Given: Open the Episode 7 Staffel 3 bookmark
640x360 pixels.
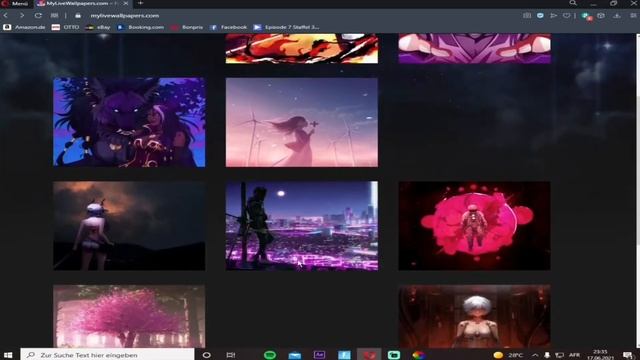Looking at the screenshot, I should 287,27.
